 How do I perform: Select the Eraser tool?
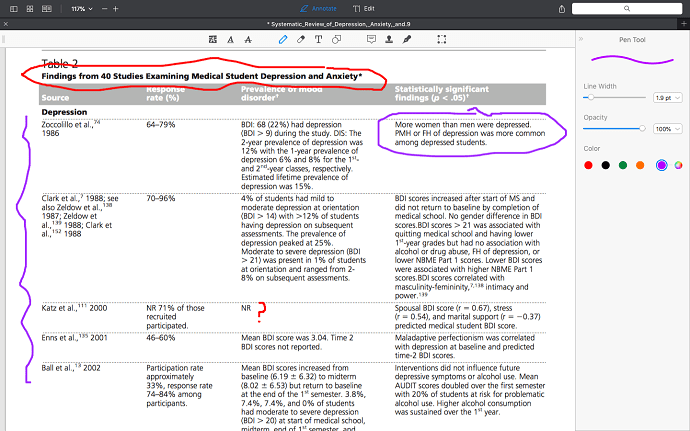pyautogui.click(x=301, y=40)
